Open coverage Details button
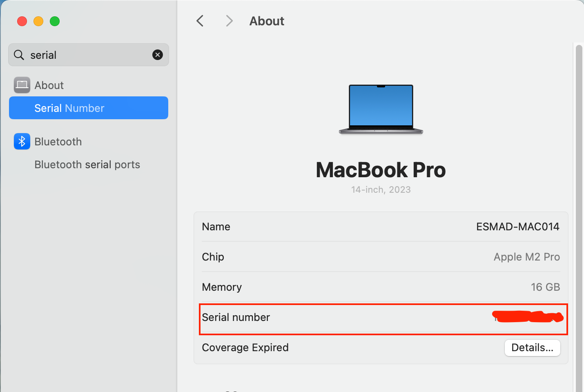 pyautogui.click(x=532, y=347)
